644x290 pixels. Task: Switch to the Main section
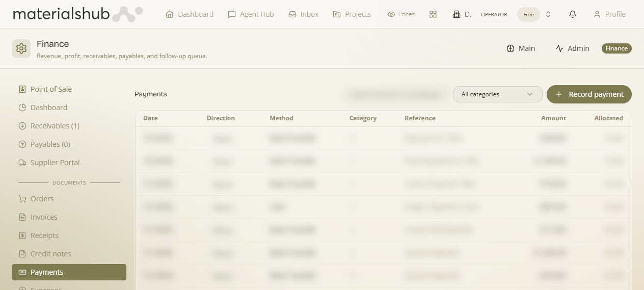521,48
